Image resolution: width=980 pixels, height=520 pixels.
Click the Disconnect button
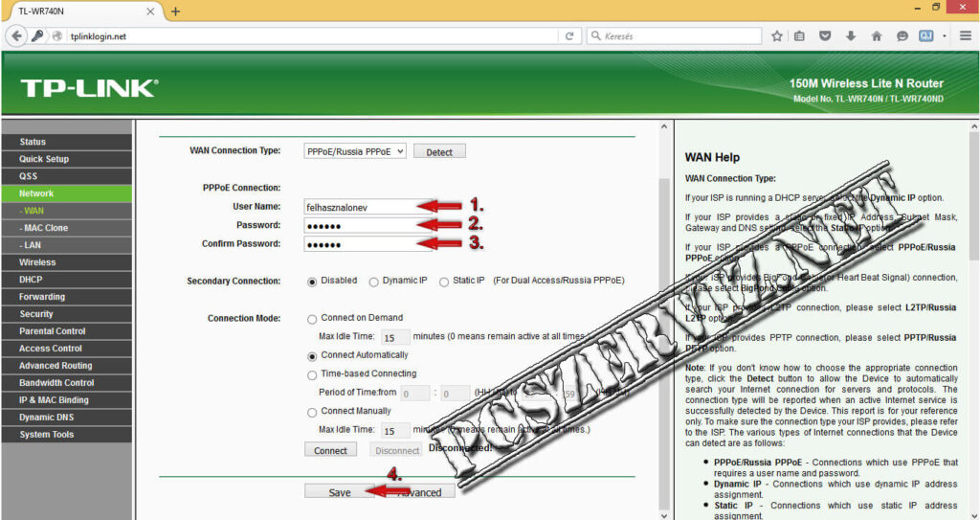(x=397, y=450)
